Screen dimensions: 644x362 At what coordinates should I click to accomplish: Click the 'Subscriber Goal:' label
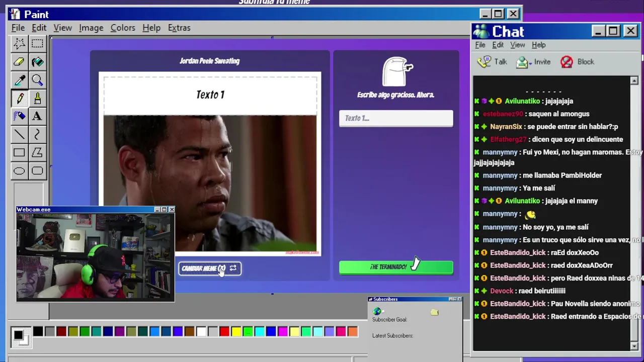click(x=389, y=320)
